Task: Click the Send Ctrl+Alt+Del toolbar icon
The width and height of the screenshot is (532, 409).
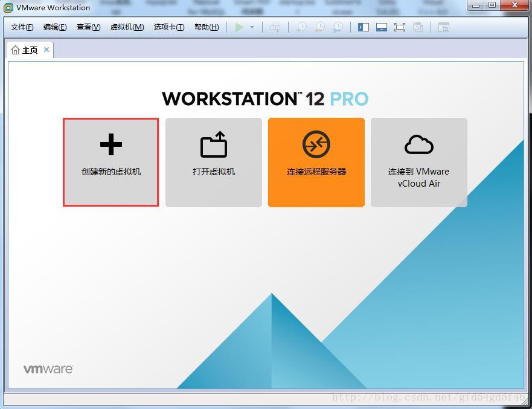Action: [275, 27]
